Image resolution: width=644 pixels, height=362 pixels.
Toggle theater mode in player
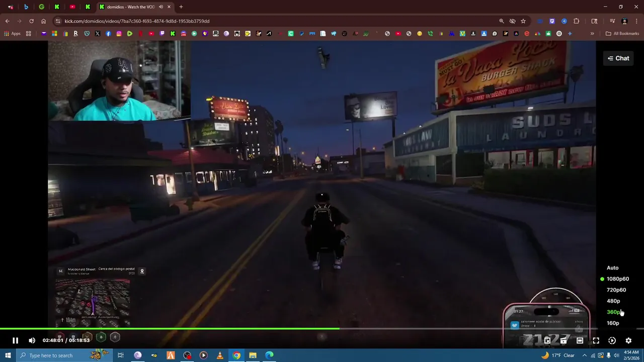[580, 340]
